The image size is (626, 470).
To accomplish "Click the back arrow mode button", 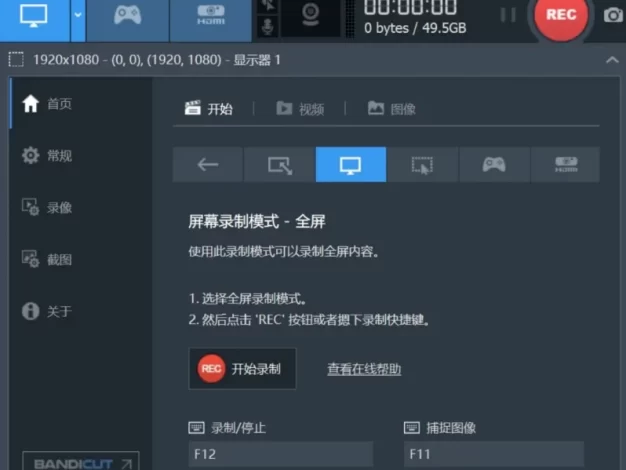I will tap(208, 165).
